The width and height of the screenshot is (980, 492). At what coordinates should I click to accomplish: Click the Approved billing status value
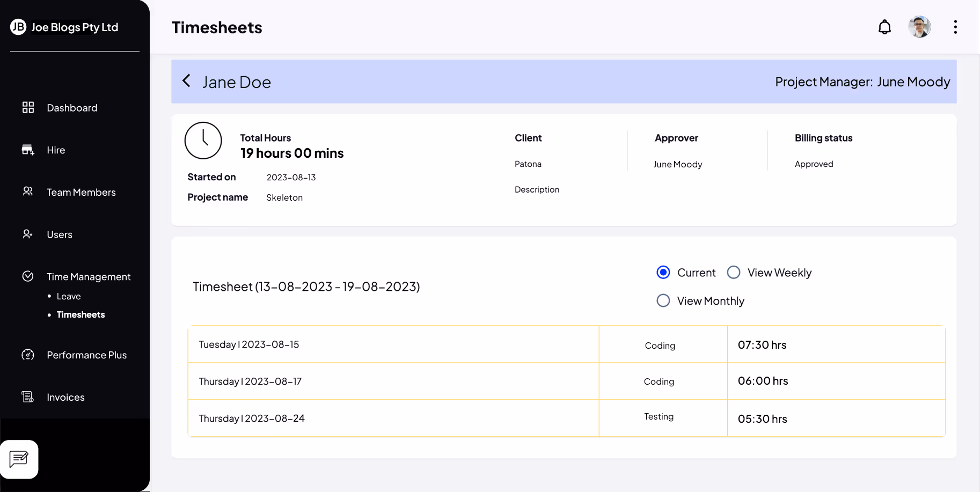pyautogui.click(x=814, y=164)
